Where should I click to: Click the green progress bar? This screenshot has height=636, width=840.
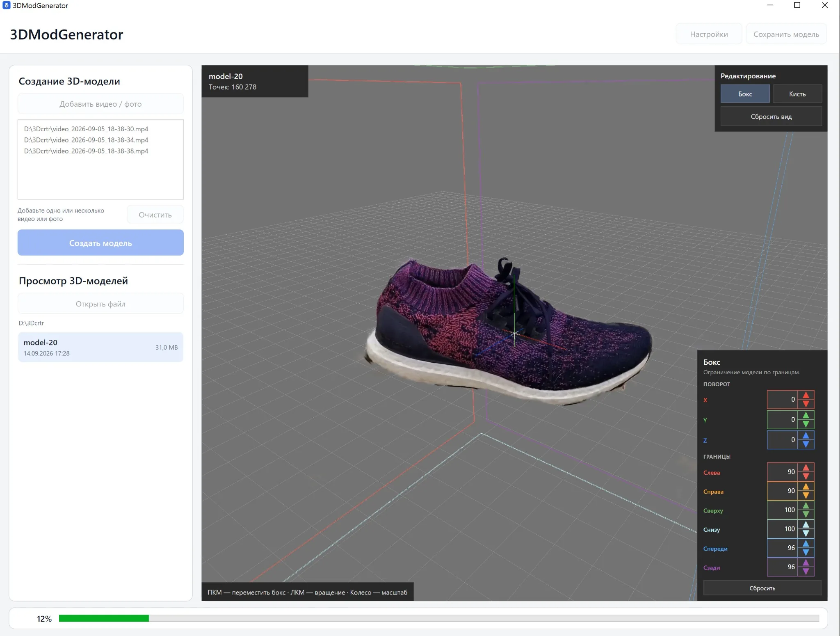(x=104, y=618)
